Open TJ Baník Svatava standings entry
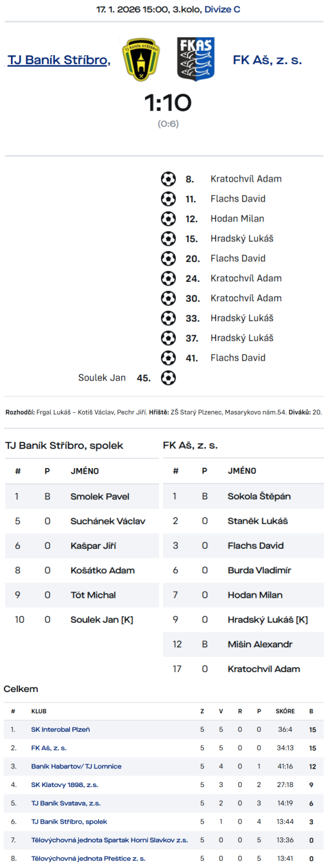The image size is (324, 868). click(66, 803)
